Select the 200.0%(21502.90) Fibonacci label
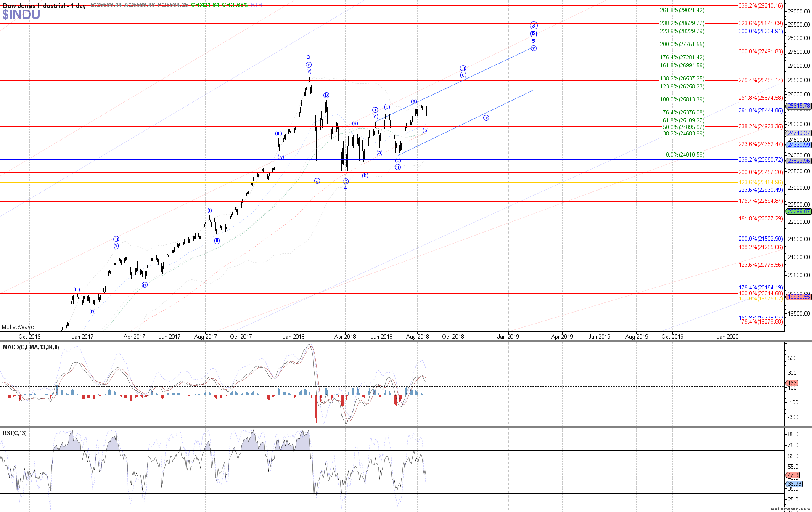This screenshot has height=512, width=812. (761, 239)
